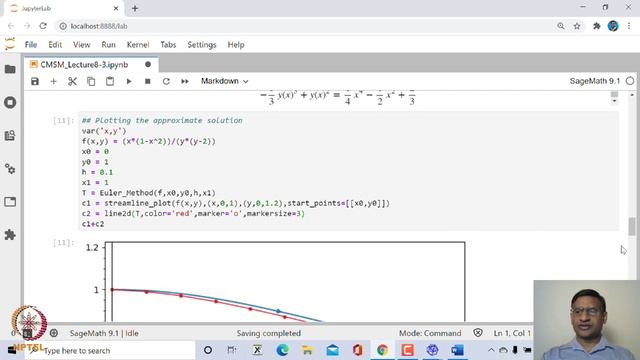Reload the page with browser refresh button

pos(43,26)
